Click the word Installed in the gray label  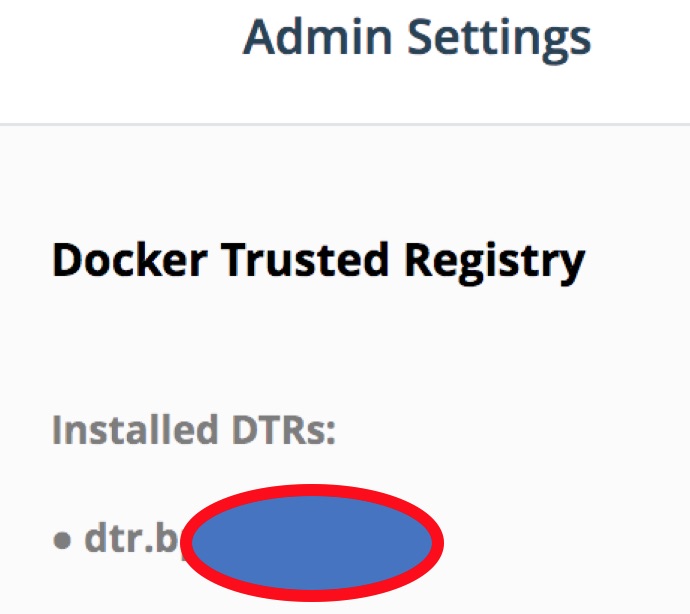pos(135,429)
